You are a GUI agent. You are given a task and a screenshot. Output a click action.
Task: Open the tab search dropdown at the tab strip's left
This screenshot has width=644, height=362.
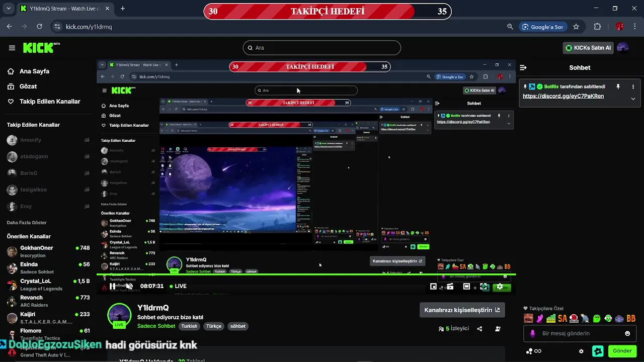point(9,9)
